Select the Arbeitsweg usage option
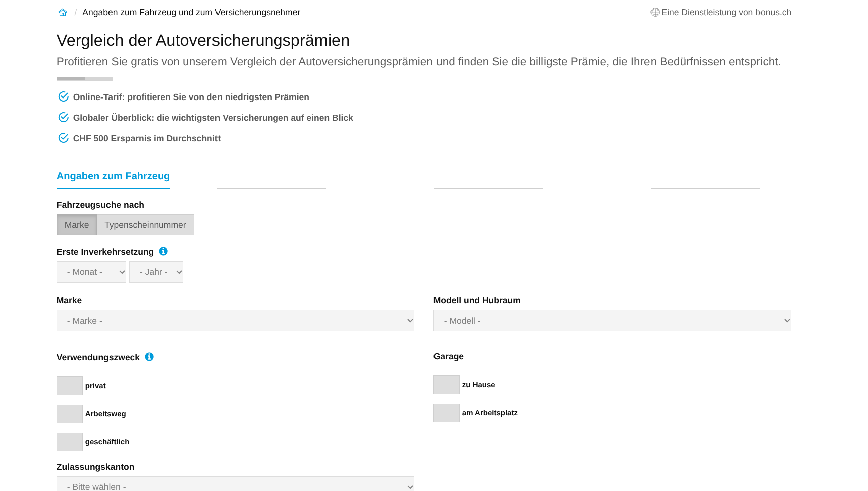Image resolution: width=868 pixels, height=491 pixels. [x=70, y=414]
